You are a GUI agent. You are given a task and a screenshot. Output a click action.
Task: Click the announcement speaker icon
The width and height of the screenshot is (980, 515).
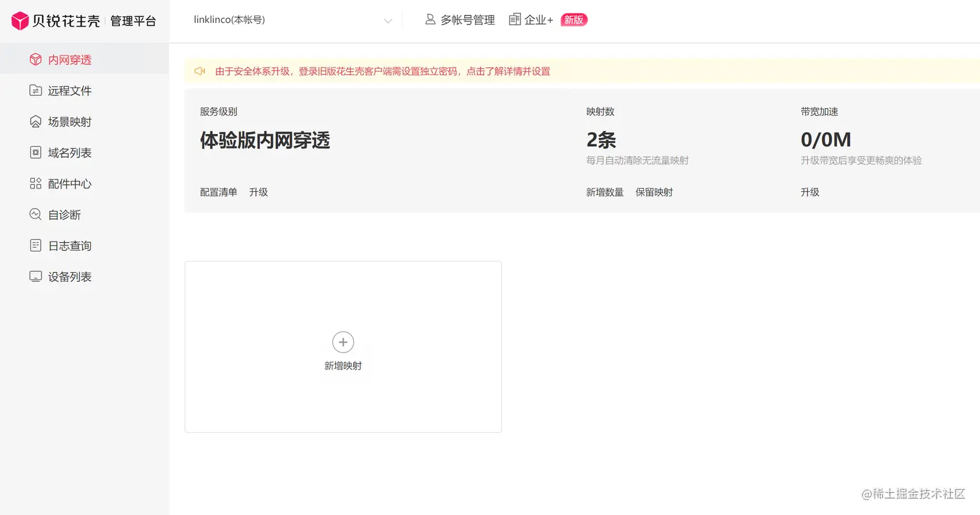point(200,71)
